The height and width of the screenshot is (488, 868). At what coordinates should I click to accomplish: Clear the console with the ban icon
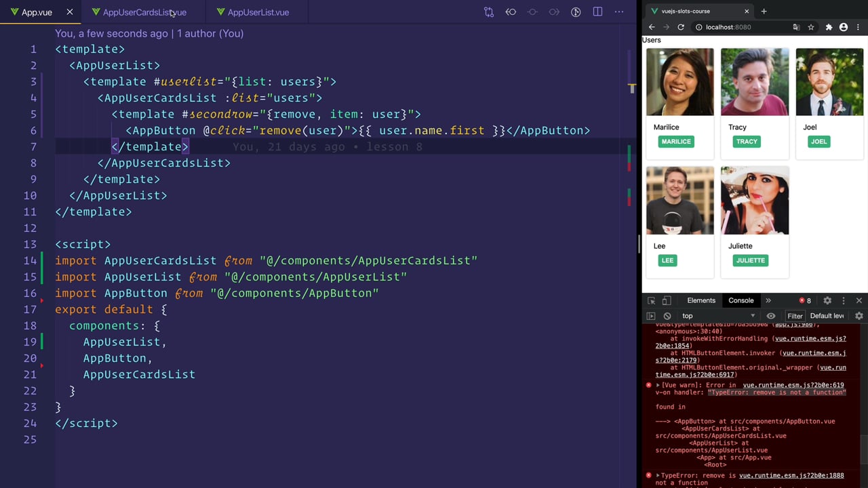click(x=667, y=316)
